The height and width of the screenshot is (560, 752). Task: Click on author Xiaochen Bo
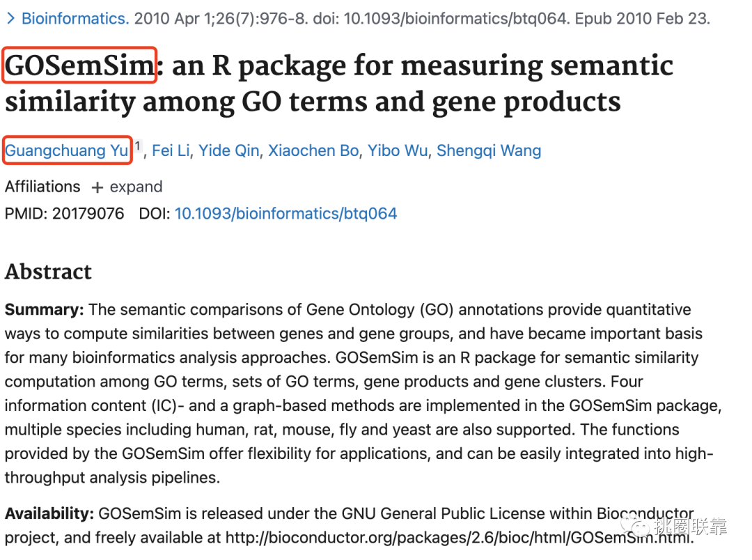coord(313,150)
